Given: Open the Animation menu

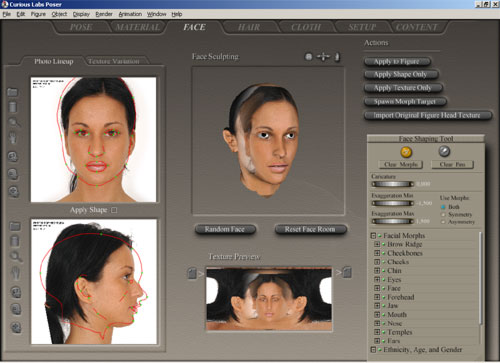Looking at the screenshot, I should tap(130, 14).
